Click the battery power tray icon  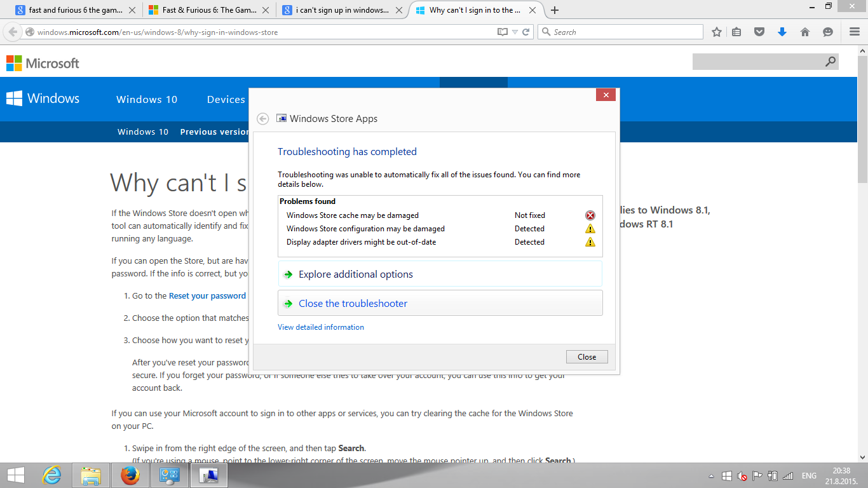[773, 476]
